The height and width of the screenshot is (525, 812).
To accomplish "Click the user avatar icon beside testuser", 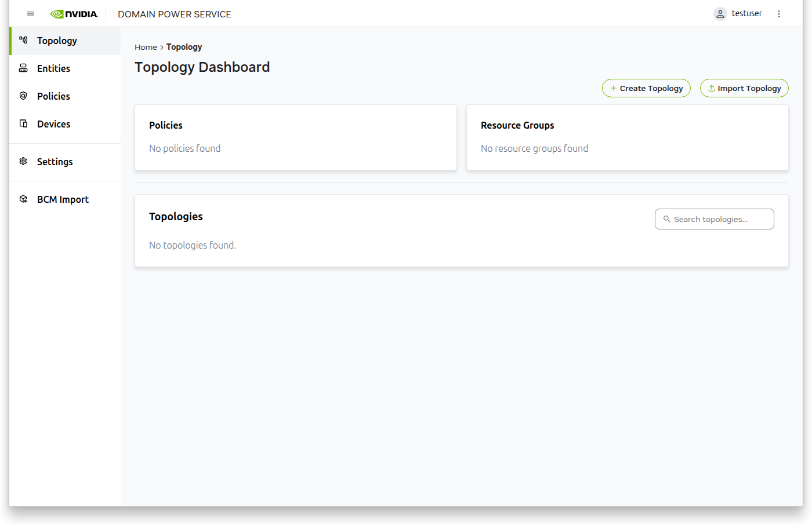I will (720, 13).
